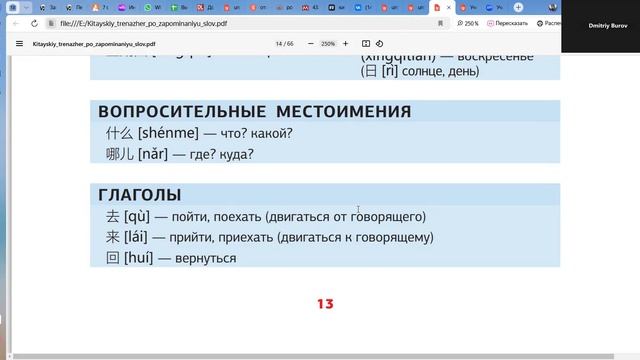The height and width of the screenshot is (360, 640).
Task: Click the tab group icon at far left
Action: click(13, 7)
